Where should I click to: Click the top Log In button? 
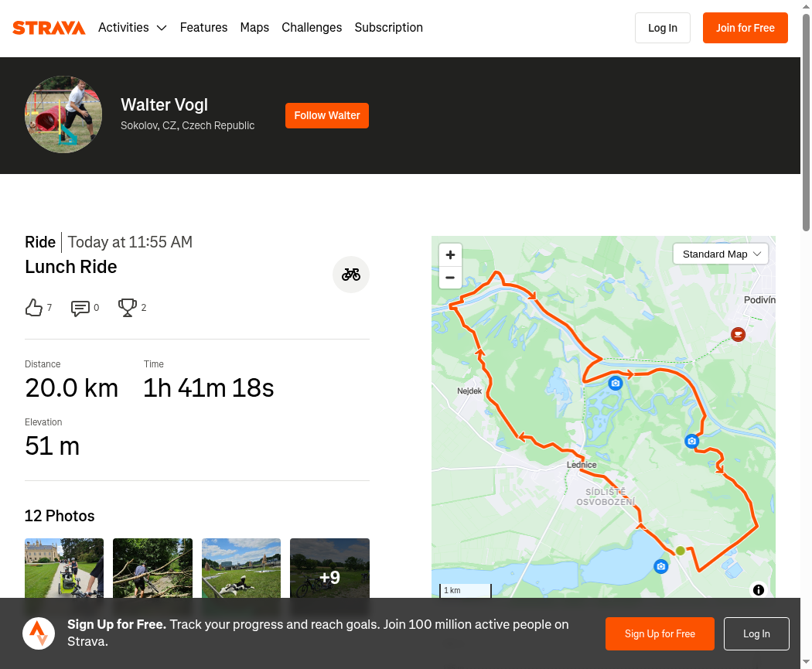(x=662, y=28)
